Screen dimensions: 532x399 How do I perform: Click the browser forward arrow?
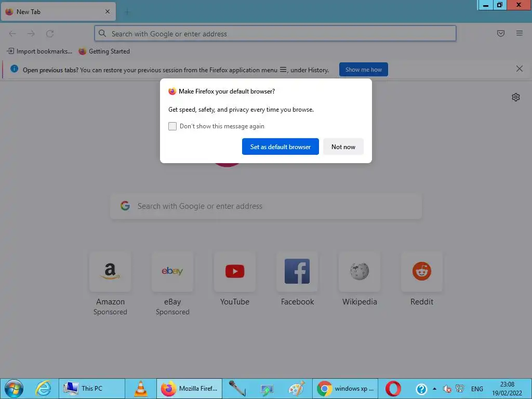31,34
